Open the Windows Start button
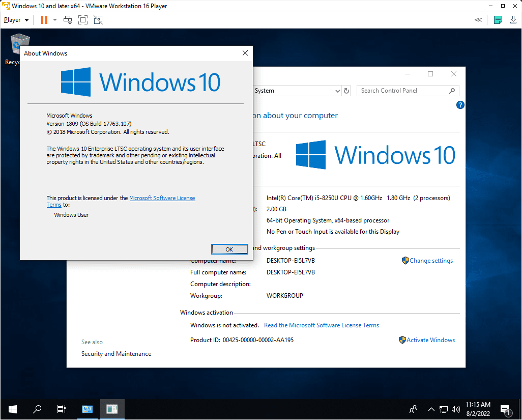Viewport: 522px width, 420px height. point(13,409)
